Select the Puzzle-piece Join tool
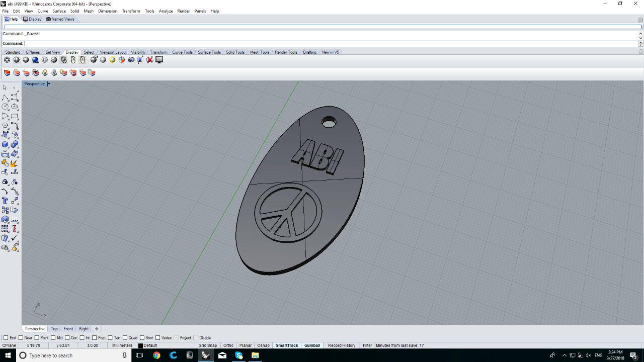Image resolution: width=644 pixels, height=362 pixels. coord(5,163)
